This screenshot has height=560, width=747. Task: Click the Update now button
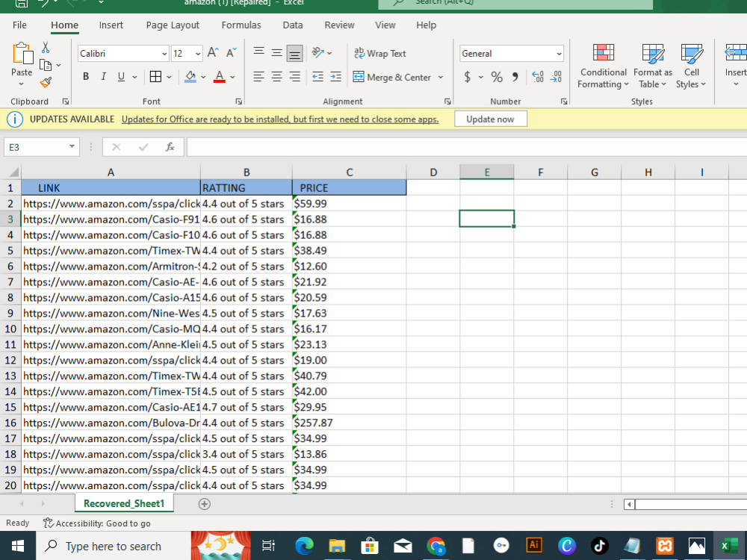[490, 119]
